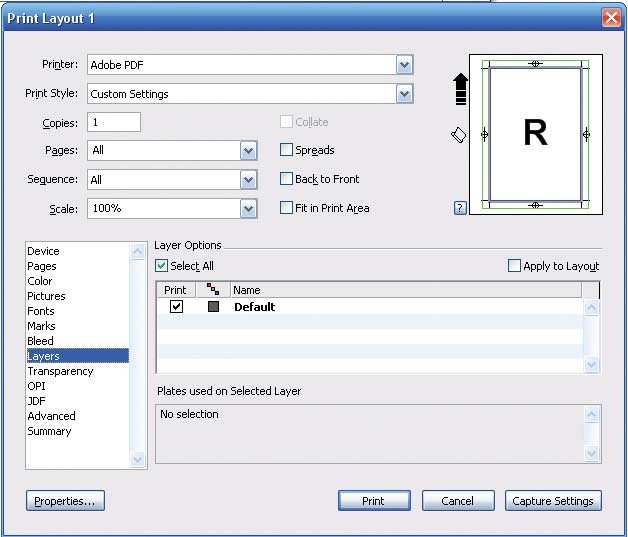
Task: Close the Print Layout 1 dialog
Action: [611, 18]
